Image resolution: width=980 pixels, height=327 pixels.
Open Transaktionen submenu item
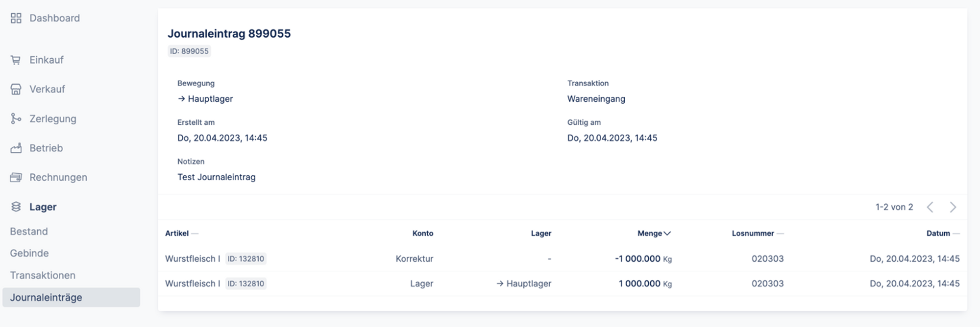pos(43,275)
